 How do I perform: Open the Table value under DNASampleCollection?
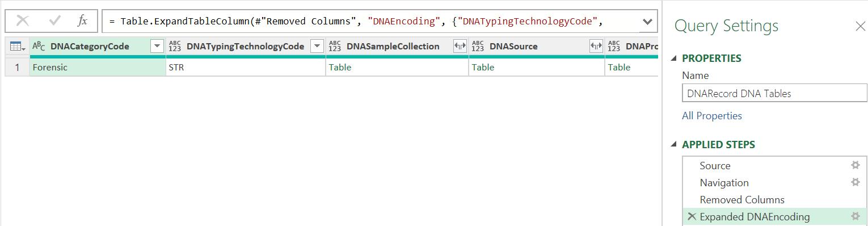tap(340, 67)
